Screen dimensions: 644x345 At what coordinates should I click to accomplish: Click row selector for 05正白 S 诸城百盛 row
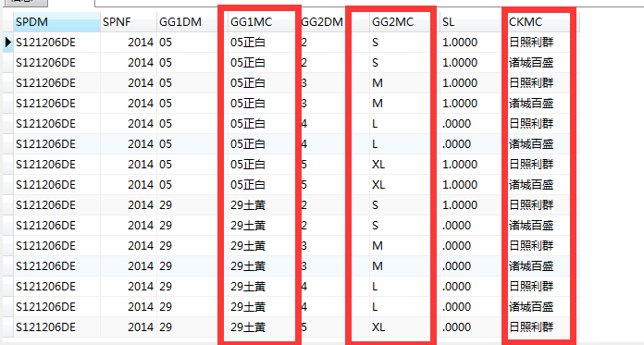7,62
